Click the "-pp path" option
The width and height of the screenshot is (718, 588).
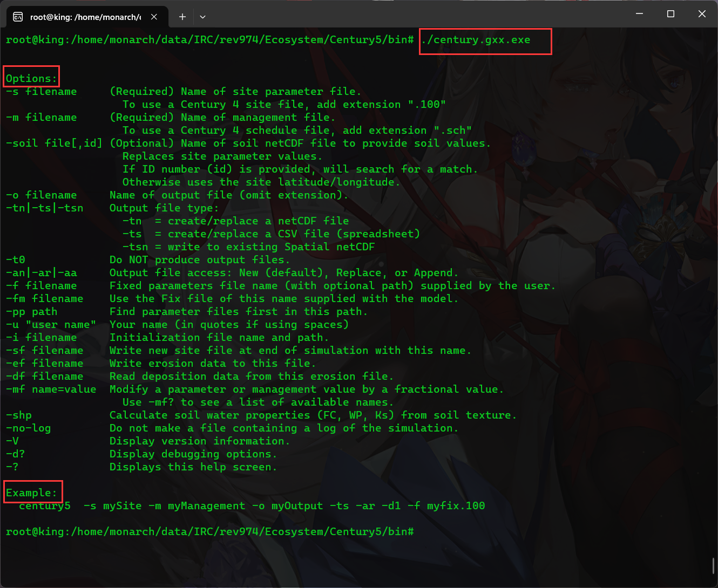click(x=32, y=312)
